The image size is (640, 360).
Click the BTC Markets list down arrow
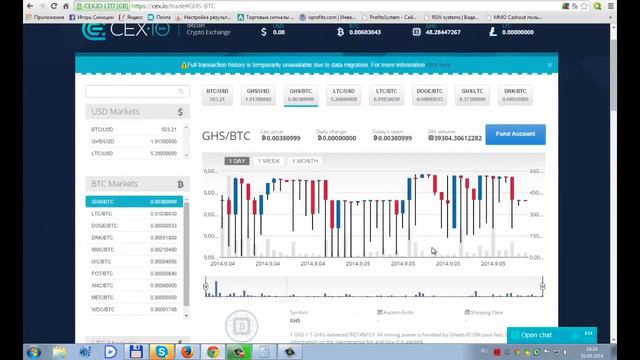[x=187, y=316]
